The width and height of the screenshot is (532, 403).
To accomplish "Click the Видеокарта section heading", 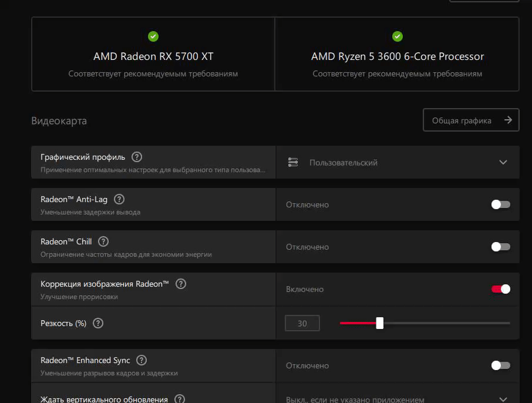I will pos(59,121).
